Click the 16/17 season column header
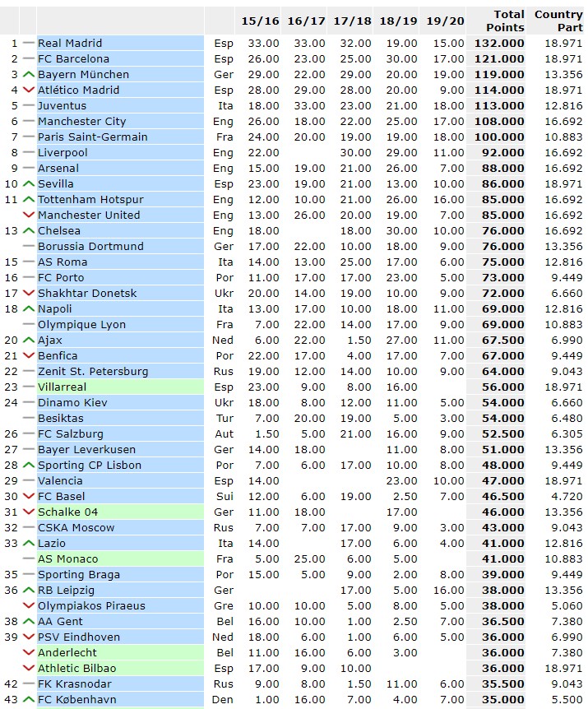The width and height of the screenshot is (588, 709). [307, 21]
